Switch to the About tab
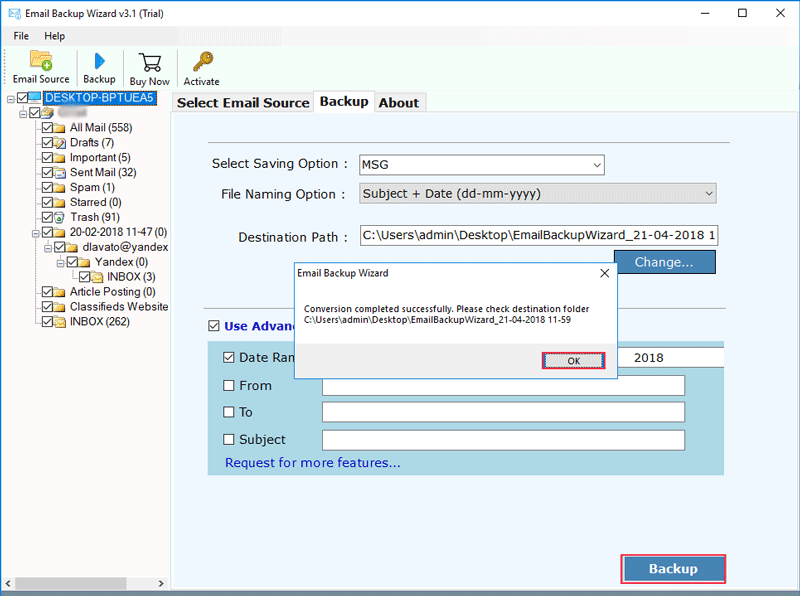This screenshot has height=596, width=800. (399, 102)
